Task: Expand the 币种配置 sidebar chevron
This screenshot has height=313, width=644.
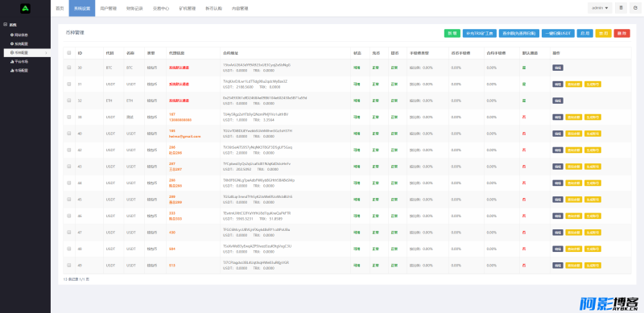Action: [46, 53]
